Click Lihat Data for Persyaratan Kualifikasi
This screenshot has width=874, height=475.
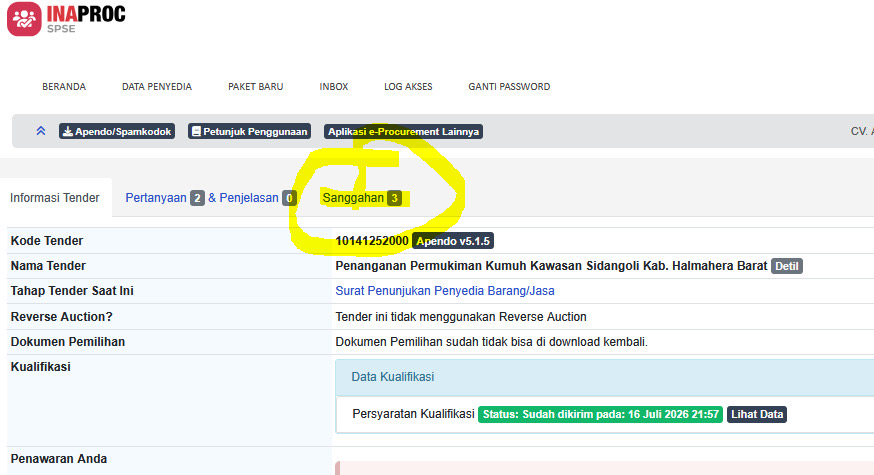[757, 414]
